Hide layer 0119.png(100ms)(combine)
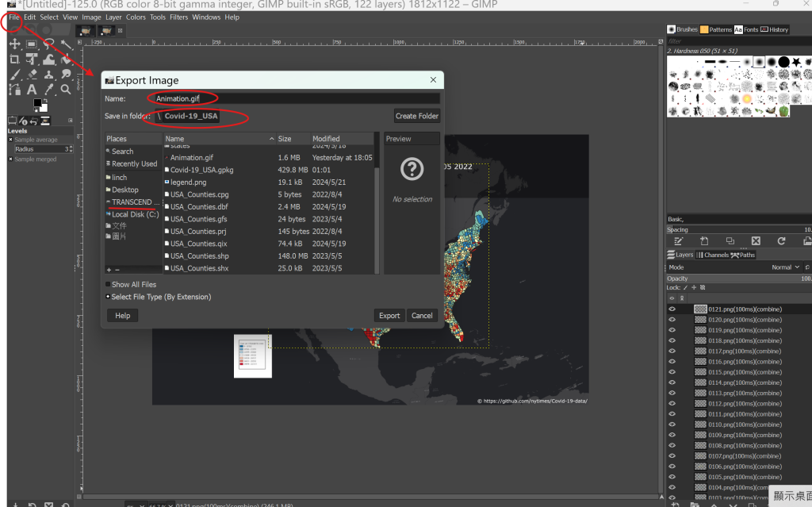The height and width of the screenshot is (507, 812). pyautogui.click(x=672, y=330)
